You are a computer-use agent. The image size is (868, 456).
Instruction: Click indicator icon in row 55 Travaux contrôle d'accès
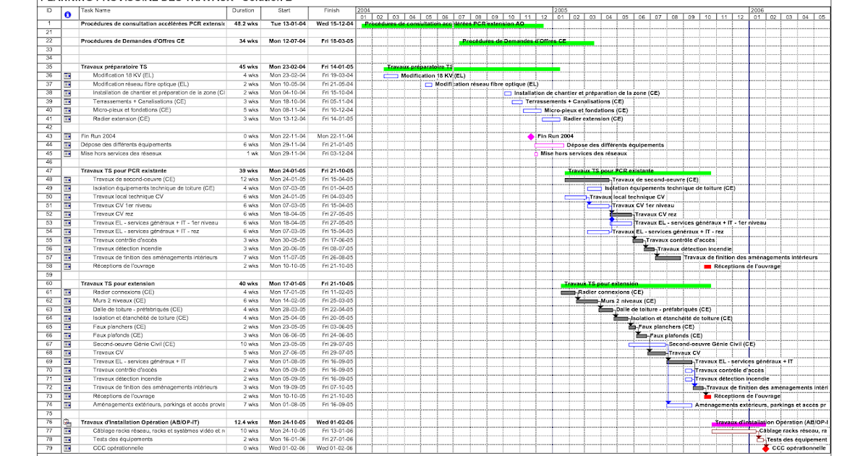pyautogui.click(x=68, y=240)
